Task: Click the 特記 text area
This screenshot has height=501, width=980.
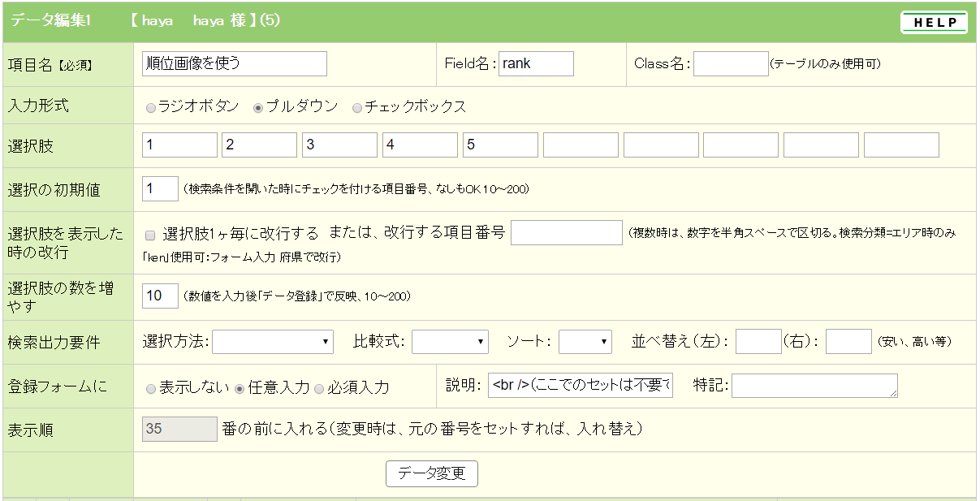Action: (814, 386)
